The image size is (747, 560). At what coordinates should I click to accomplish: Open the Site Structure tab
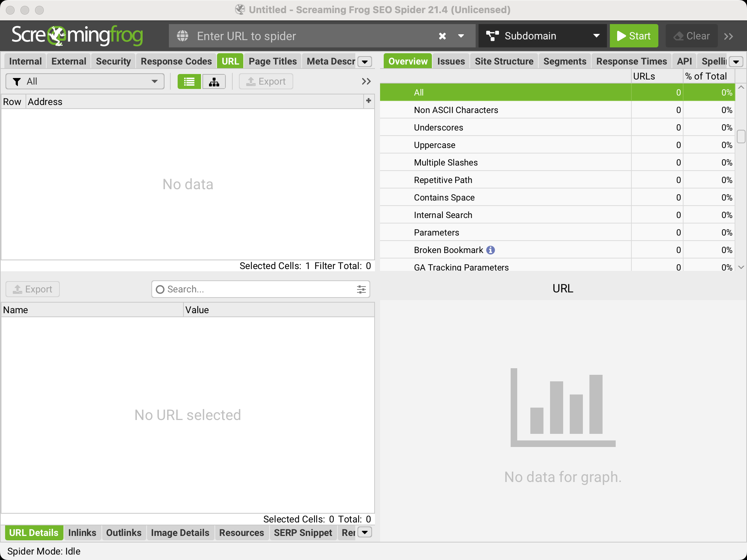(504, 61)
